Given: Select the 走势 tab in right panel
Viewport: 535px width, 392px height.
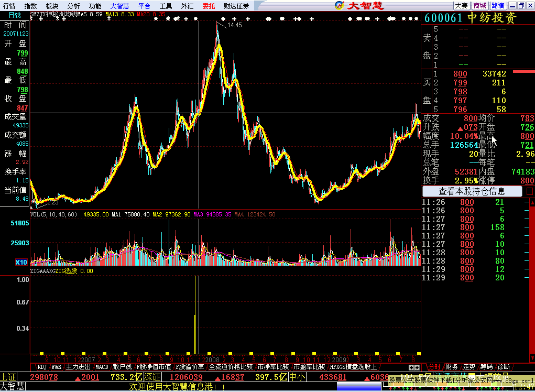Looking at the screenshot, I should click(x=469, y=367).
